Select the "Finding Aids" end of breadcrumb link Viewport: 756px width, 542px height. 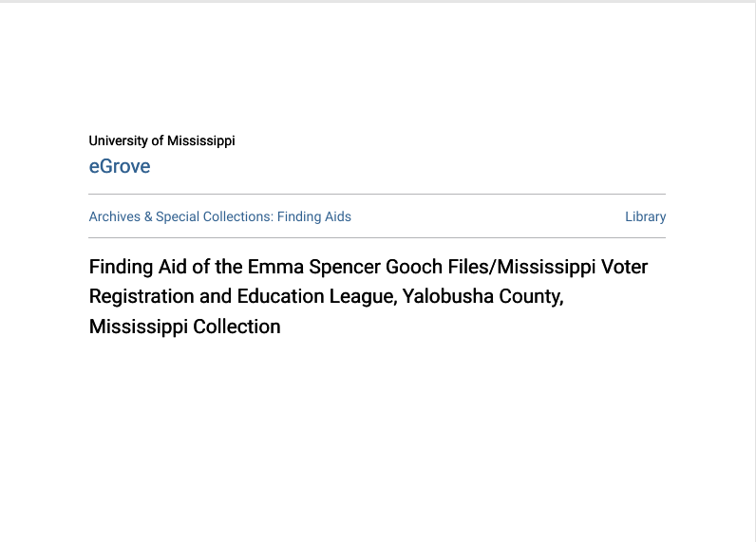[314, 216]
